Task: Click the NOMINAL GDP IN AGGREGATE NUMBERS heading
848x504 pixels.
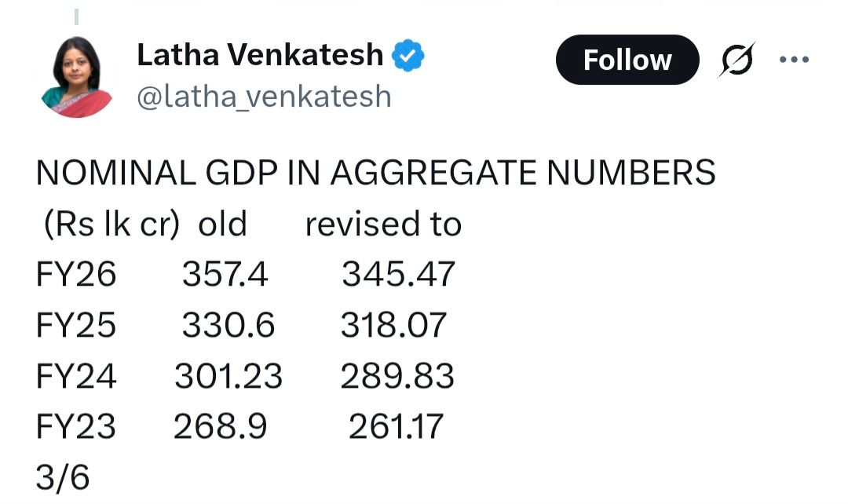Action: [375, 173]
